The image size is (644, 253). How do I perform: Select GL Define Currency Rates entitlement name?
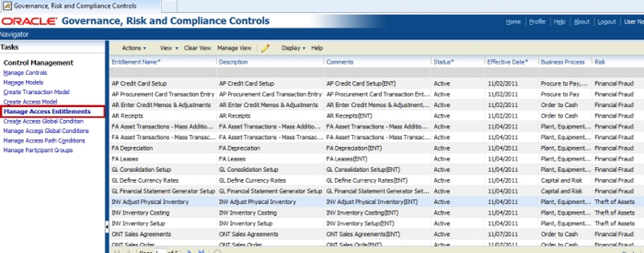point(145,180)
